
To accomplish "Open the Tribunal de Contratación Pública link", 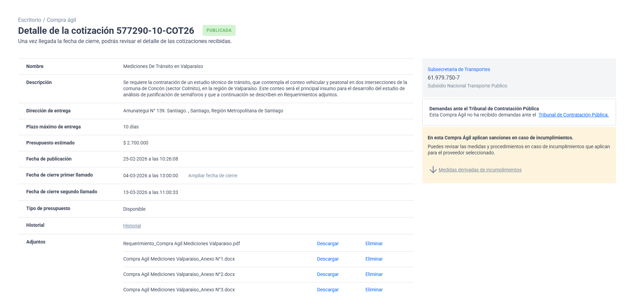I will (573, 115).
